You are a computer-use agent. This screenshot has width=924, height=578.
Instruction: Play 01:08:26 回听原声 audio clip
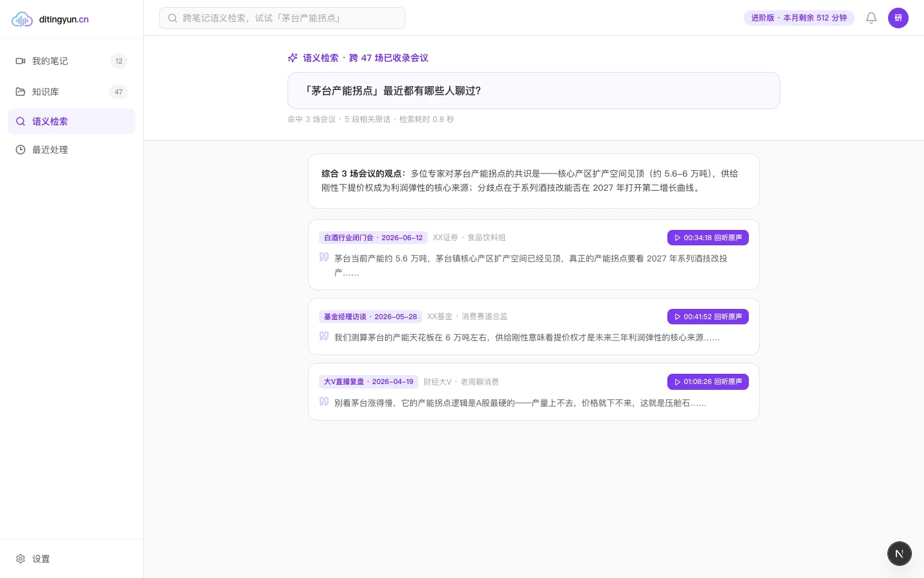[708, 381]
